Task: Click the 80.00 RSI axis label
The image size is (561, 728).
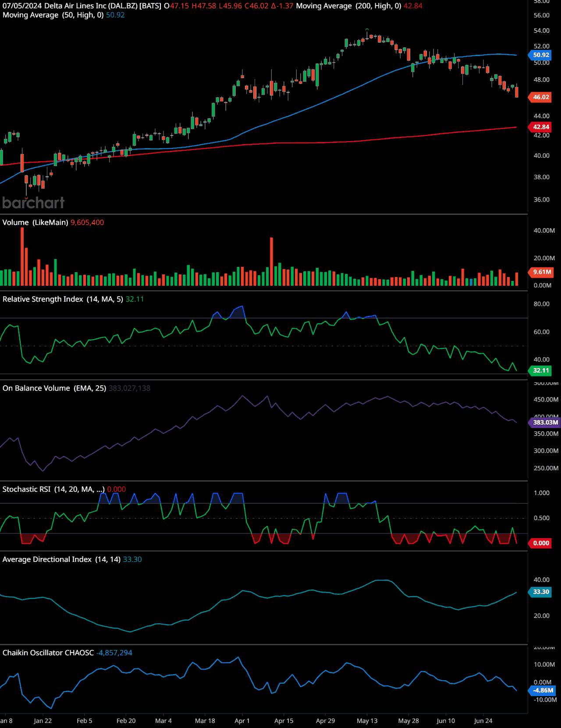Action: tap(542, 304)
